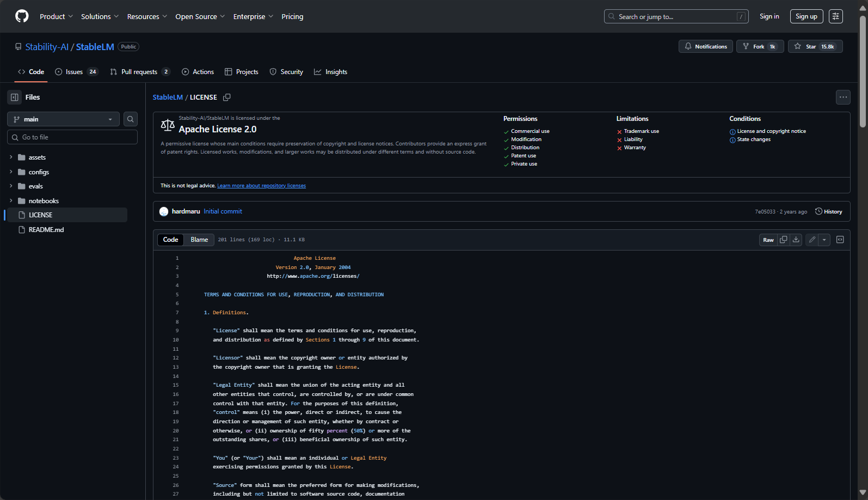Screen dimensions: 868x500
Task: Click the edit file pencil icon
Action: (812, 240)
